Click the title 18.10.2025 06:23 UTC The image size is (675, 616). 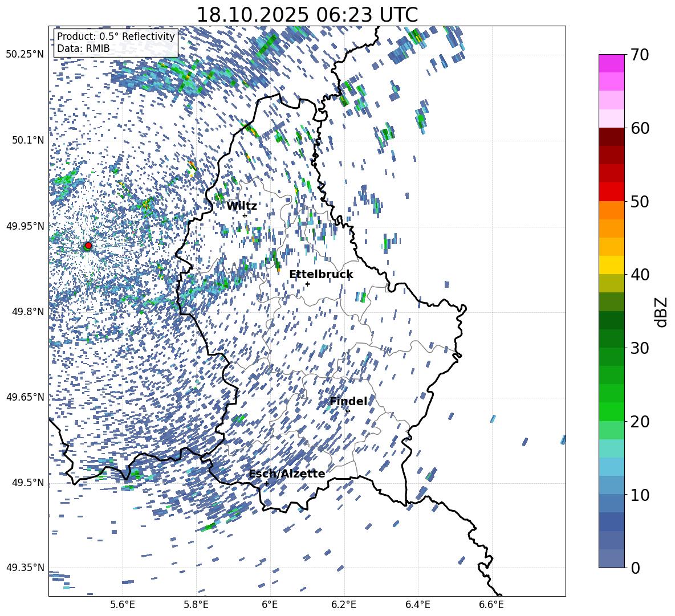pyautogui.click(x=307, y=15)
